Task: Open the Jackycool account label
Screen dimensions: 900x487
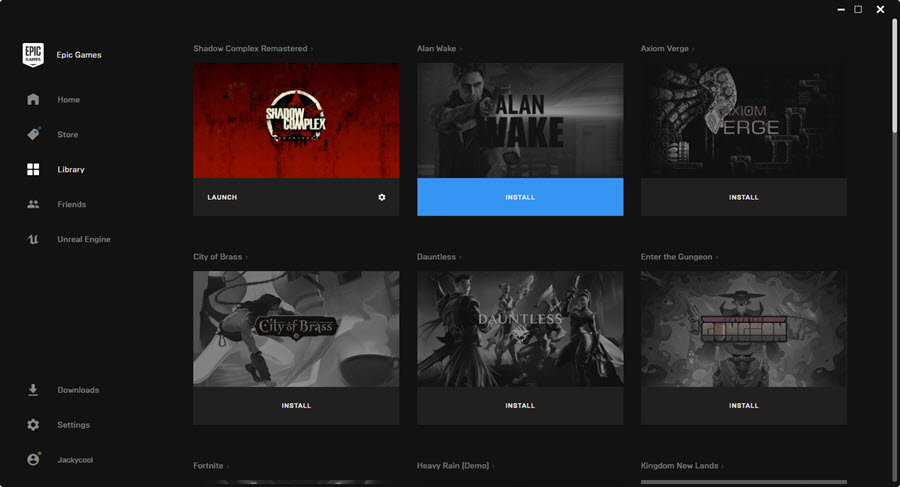Action: (x=75, y=460)
